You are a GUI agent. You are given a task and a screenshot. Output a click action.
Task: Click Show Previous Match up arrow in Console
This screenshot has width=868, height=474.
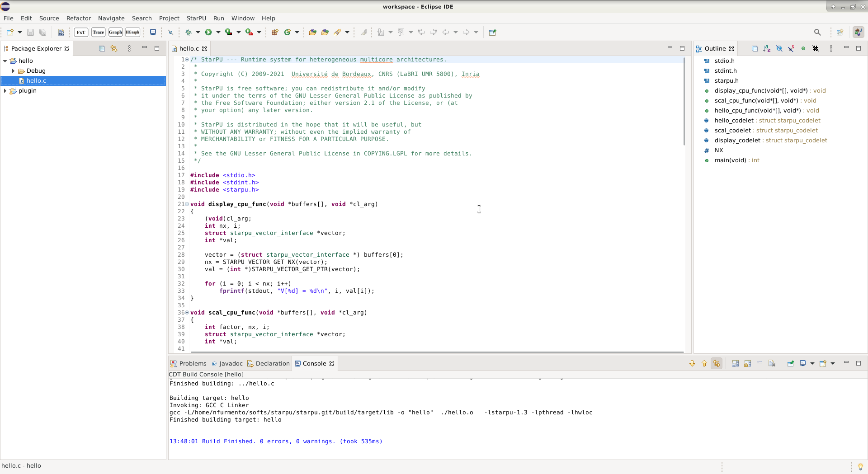[704, 363]
